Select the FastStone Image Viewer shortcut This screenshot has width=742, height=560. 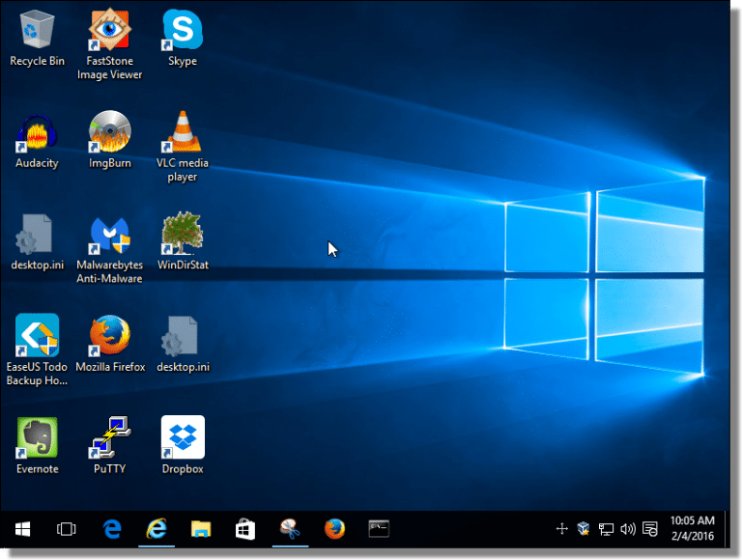pyautogui.click(x=109, y=43)
